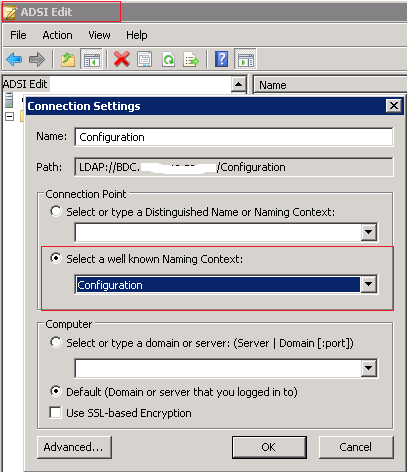Choose Select or type a domain or server radio
418x472 pixels.
point(56,342)
